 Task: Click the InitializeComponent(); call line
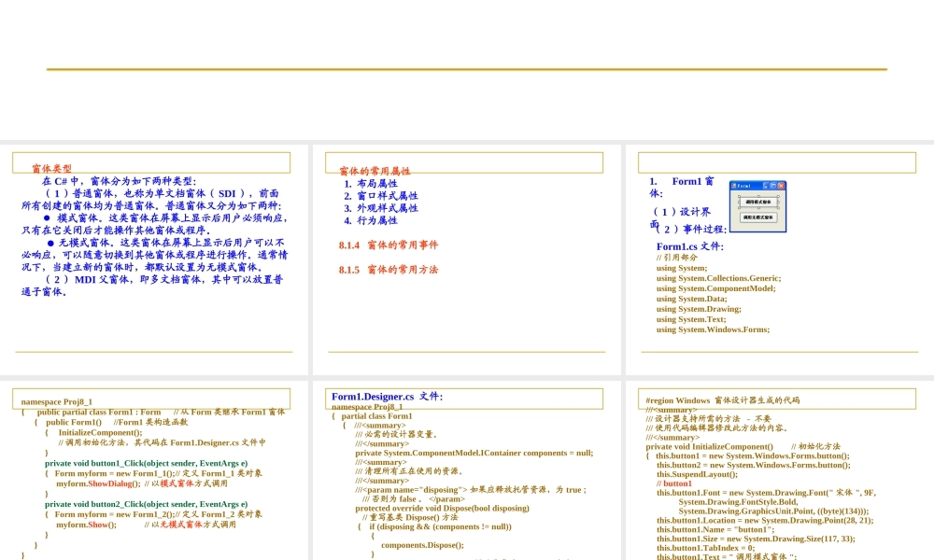coord(100,433)
